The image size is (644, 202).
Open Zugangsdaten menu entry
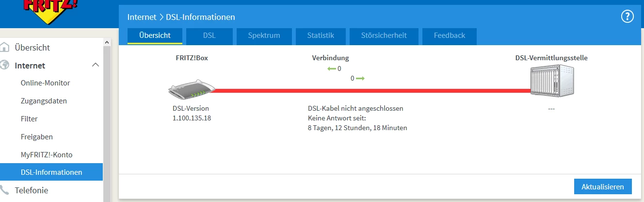(44, 101)
